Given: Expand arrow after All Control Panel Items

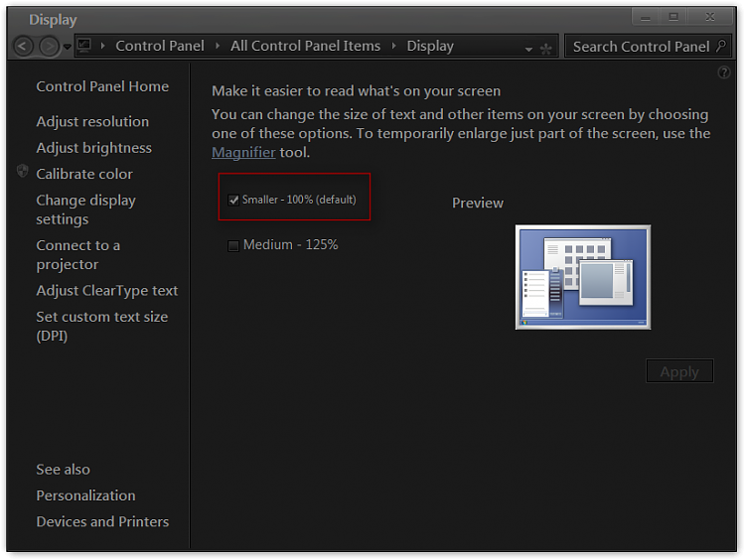Looking at the screenshot, I should pos(394,46).
